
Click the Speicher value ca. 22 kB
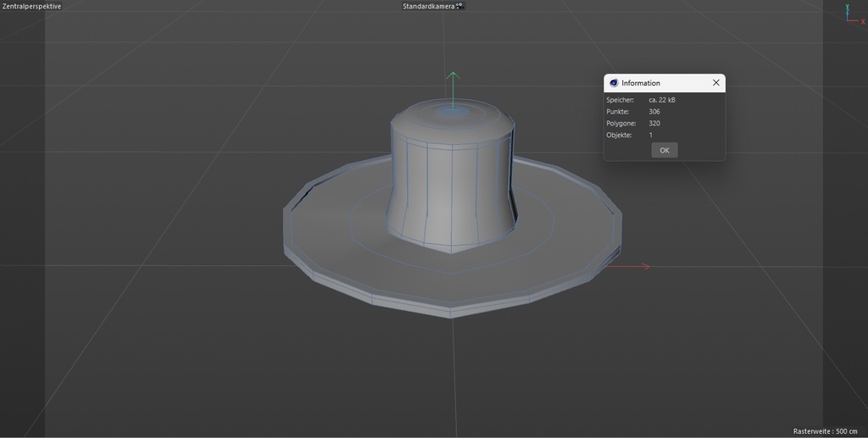point(661,100)
